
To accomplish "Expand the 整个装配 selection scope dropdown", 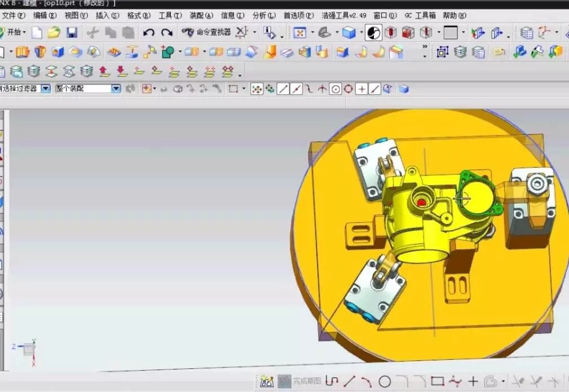I will tap(116, 89).
